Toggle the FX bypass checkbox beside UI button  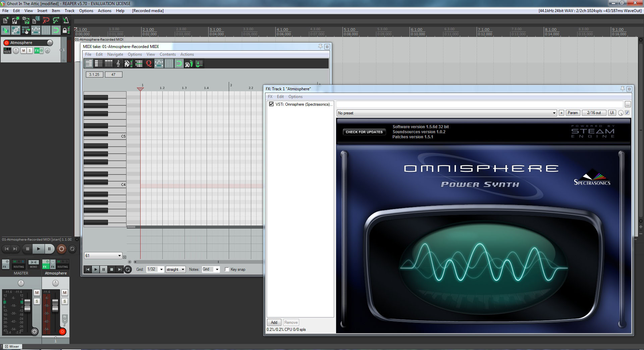627,113
